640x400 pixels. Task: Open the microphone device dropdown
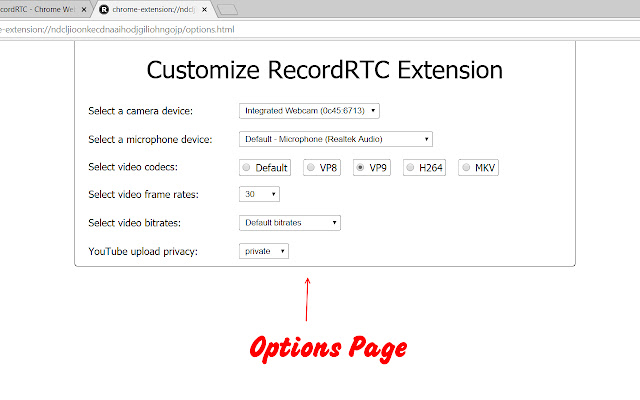[336, 139]
